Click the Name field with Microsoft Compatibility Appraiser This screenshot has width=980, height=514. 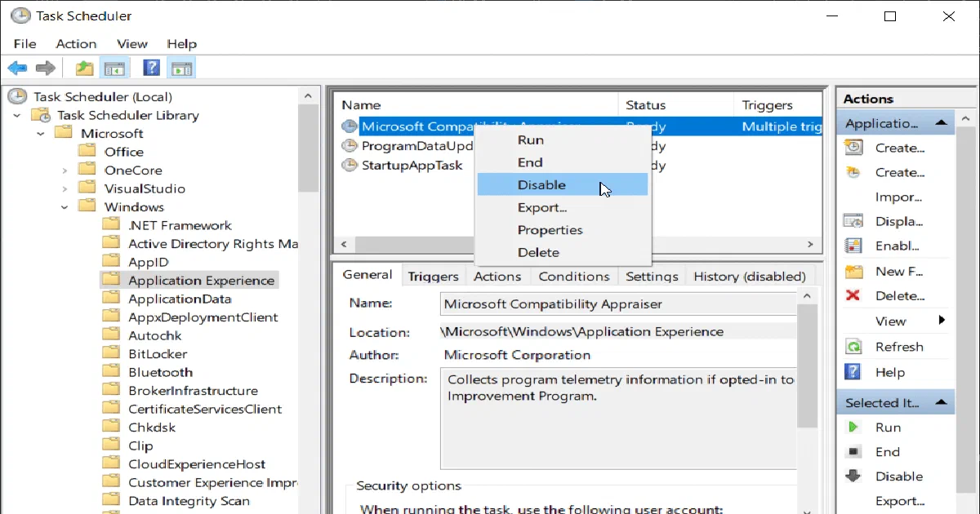pyautogui.click(x=618, y=304)
